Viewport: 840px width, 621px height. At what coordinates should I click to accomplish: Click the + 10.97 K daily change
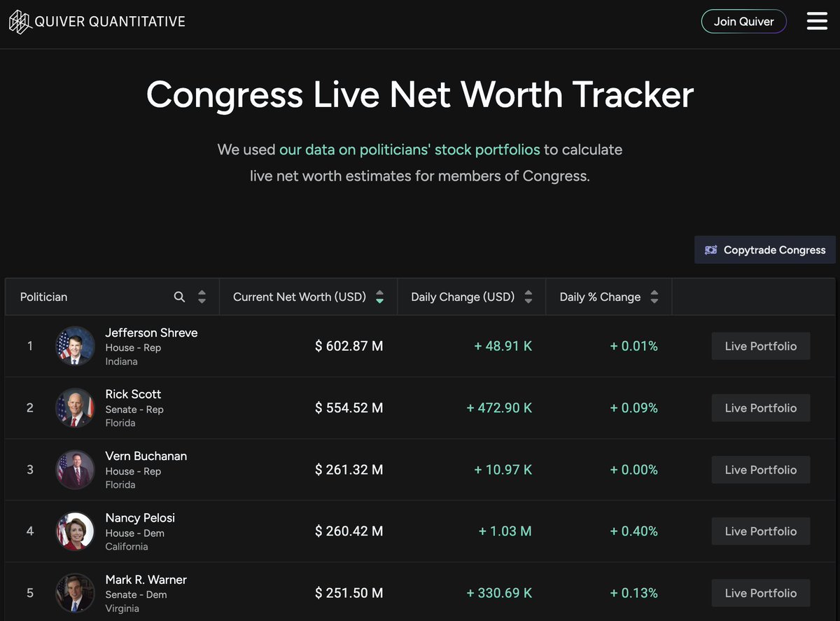[503, 470]
